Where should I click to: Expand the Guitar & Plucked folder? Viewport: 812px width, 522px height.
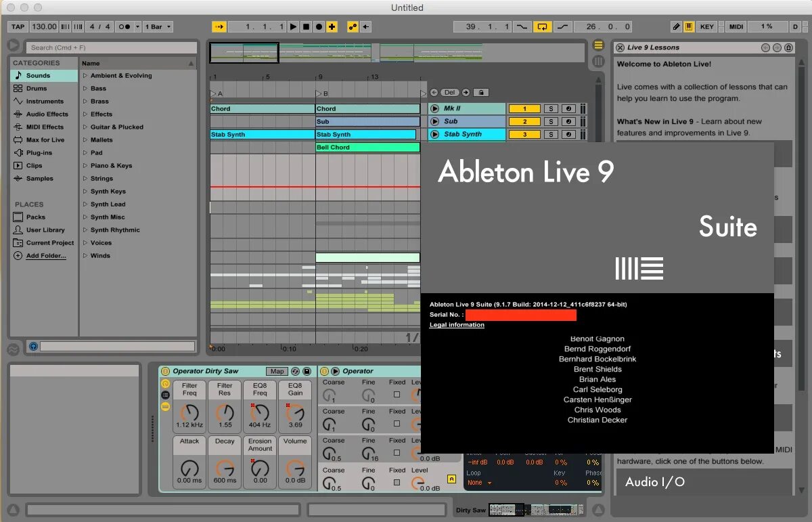[86, 127]
